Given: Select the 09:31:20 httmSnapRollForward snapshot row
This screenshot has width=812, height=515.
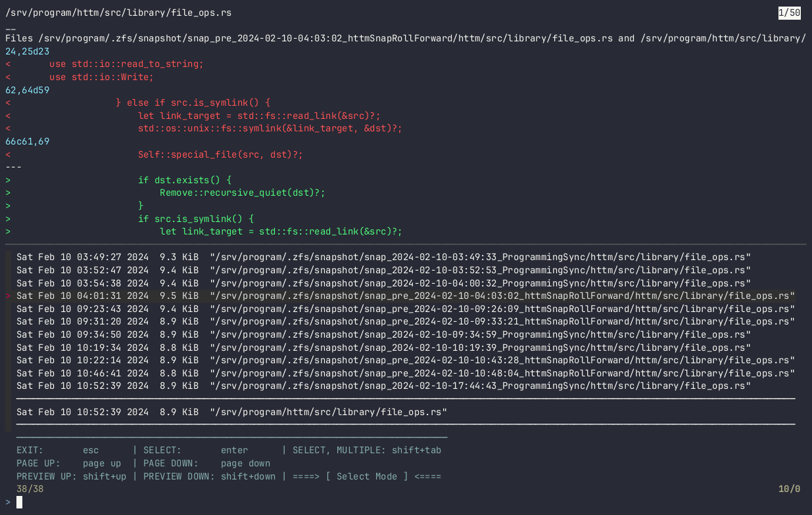Looking at the screenshot, I should 405,321.
